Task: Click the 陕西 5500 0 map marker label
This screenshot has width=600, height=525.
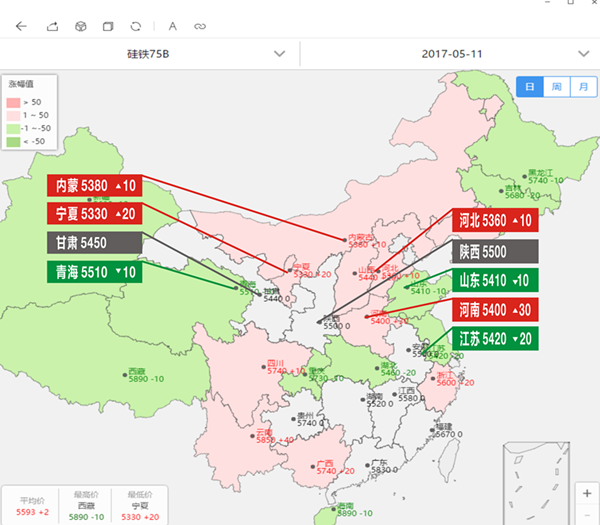Action: [x=336, y=322]
